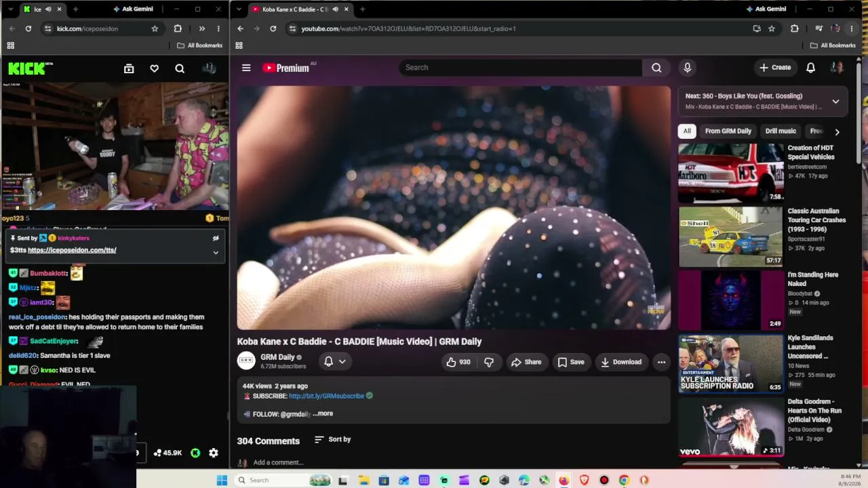Show next category chips arrow
Viewport: 868px width, 488px height.
click(837, 132)
